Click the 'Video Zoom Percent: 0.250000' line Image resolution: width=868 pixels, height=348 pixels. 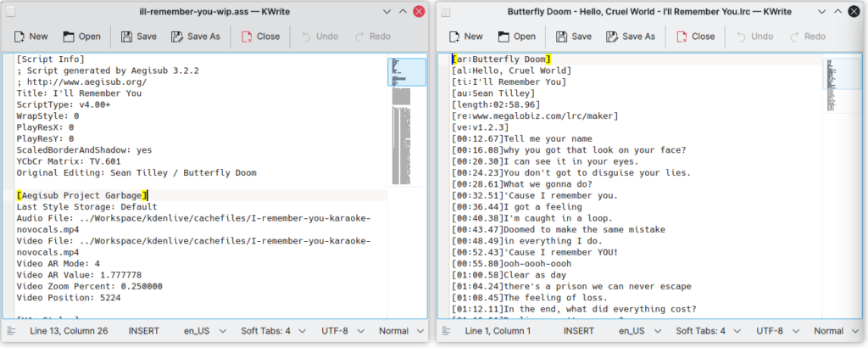point(90,287)
